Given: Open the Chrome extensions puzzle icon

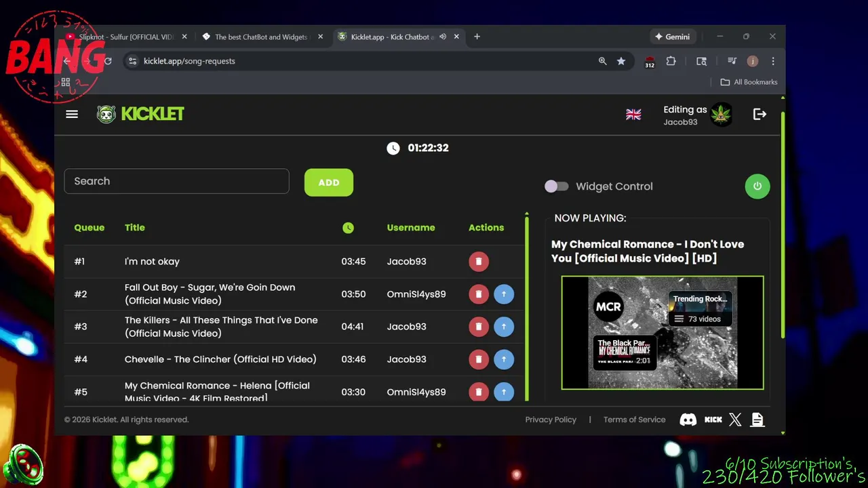Looking at the screenshot, I should pyautogui.click(x=671, y=61).
